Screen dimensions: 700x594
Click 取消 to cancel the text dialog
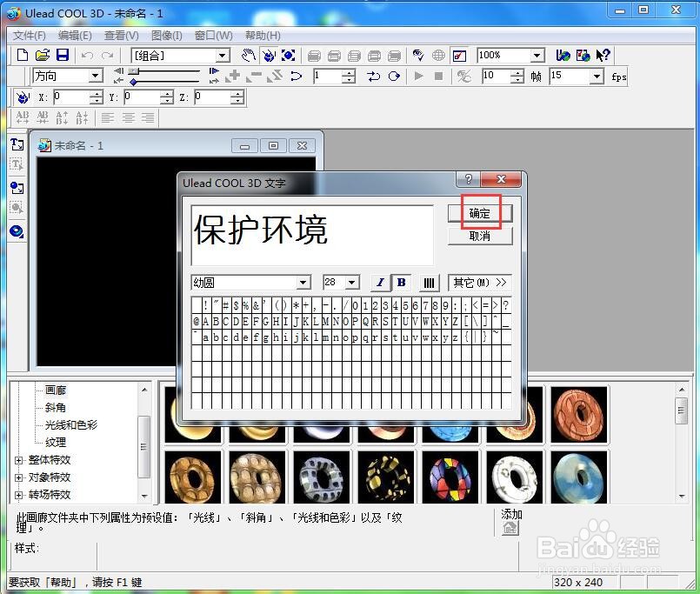coord(480,236)
